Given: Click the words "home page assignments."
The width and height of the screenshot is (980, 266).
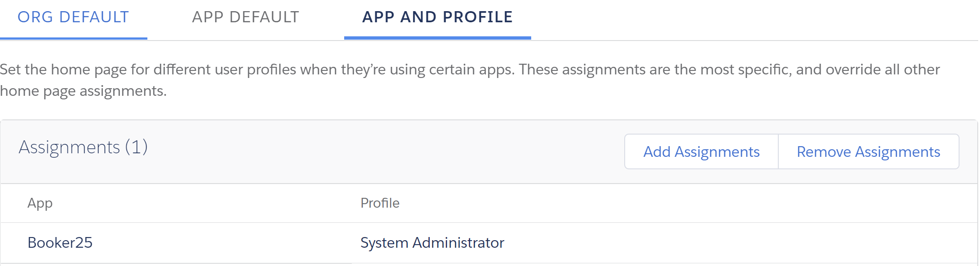Looking at the screenshot, I should 83,91.
